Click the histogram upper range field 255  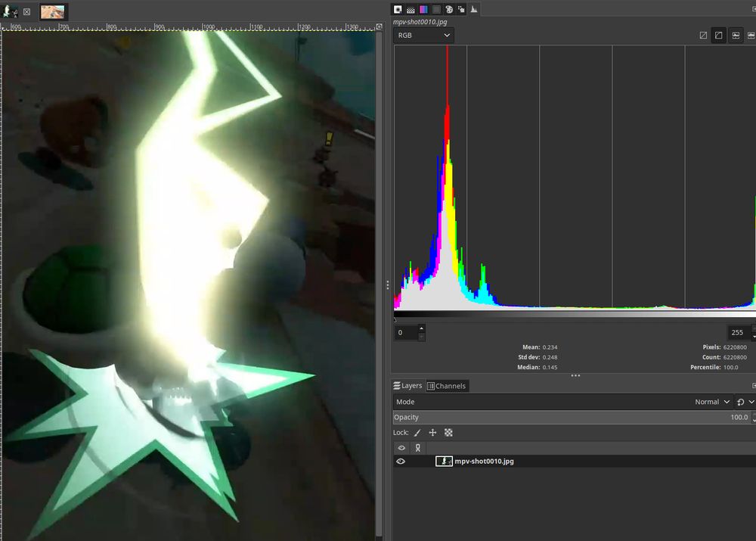click(x=738, y=332)
